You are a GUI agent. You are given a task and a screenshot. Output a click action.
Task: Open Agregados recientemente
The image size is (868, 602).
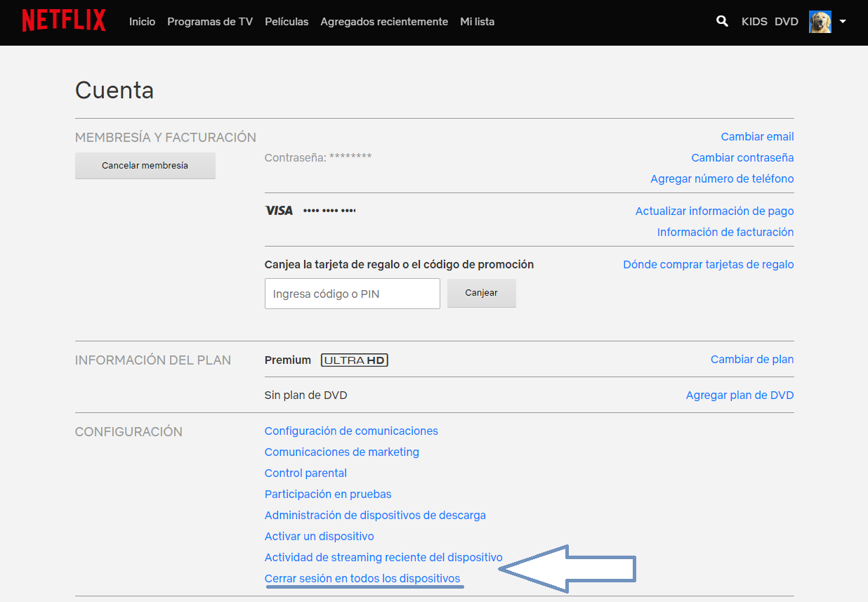(384, 22)
